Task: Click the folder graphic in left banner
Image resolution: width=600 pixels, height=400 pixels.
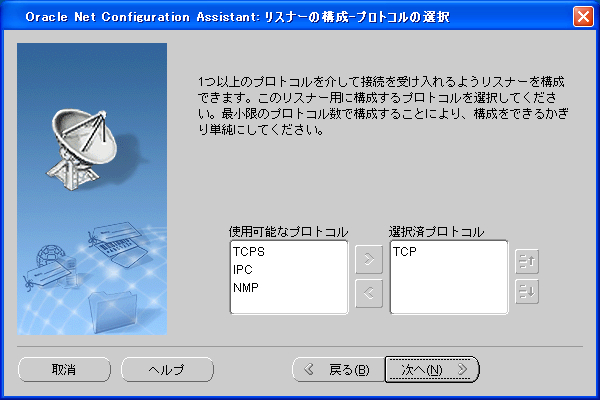Action: coord(109,308)
